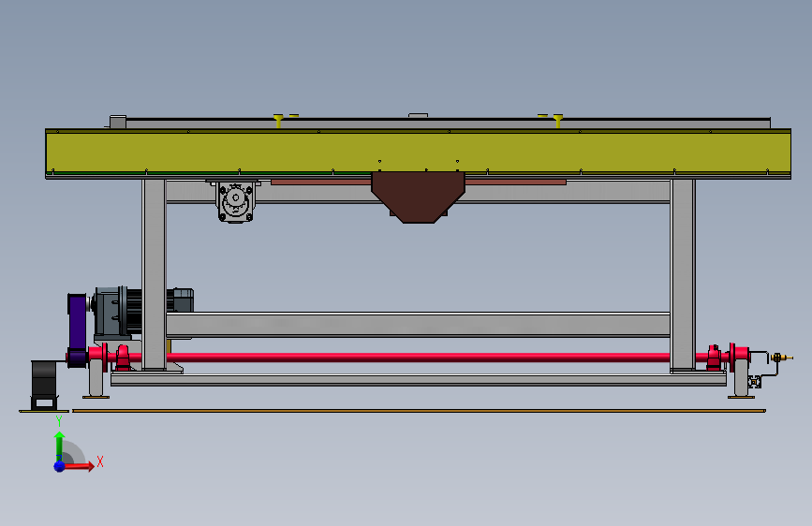Select the right vertical support leg

pos(683,274)
